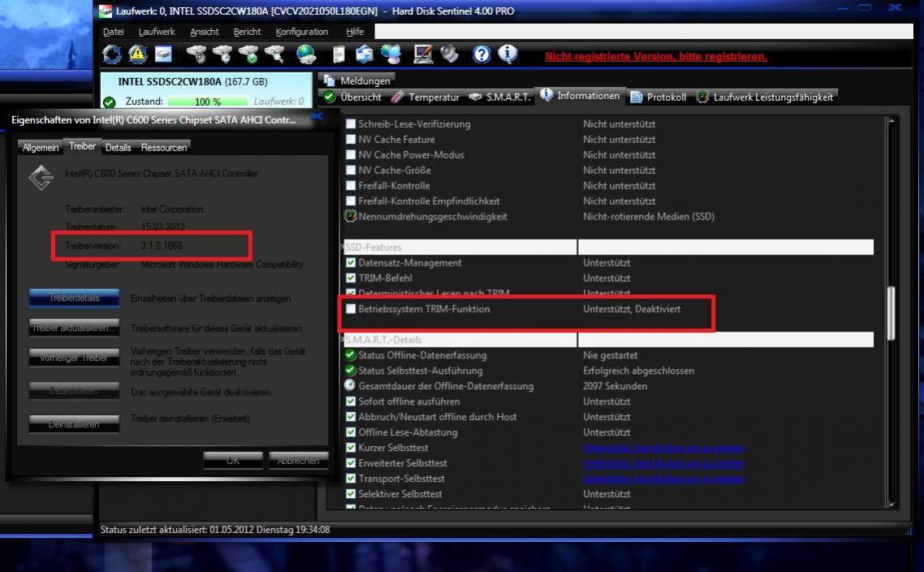Click the globe with disk toolbar icon
The width and height of the screenshot is (924, 572).
click(306, 54)
